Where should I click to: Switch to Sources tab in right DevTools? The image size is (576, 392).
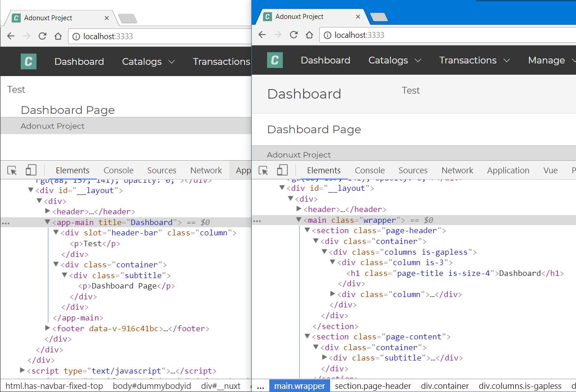tap(413, 171)
